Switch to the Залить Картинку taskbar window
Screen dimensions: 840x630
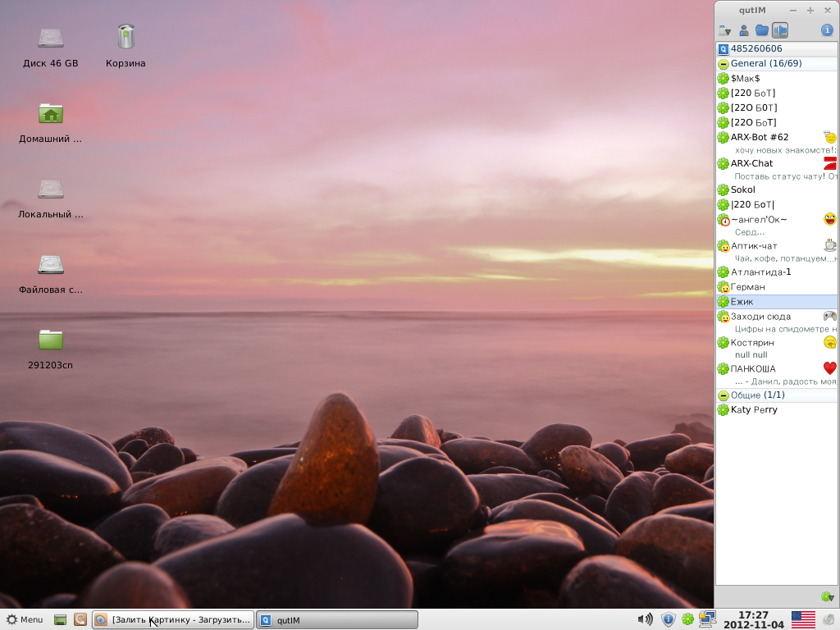point(172,620)
